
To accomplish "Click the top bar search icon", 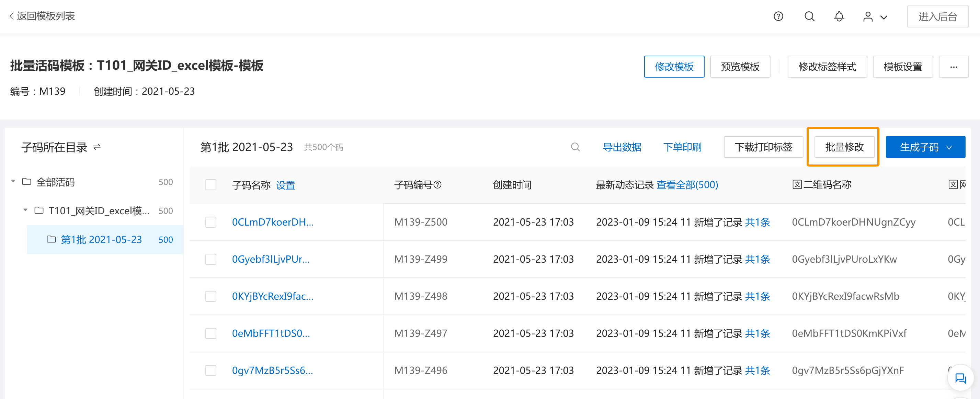I will pyautogui.click(x=809, y=16).
